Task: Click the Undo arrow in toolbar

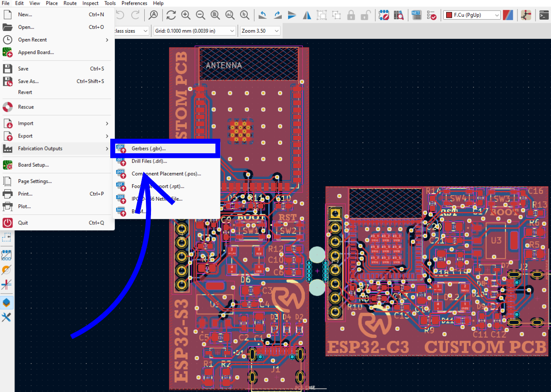Action: click(120, 15)
